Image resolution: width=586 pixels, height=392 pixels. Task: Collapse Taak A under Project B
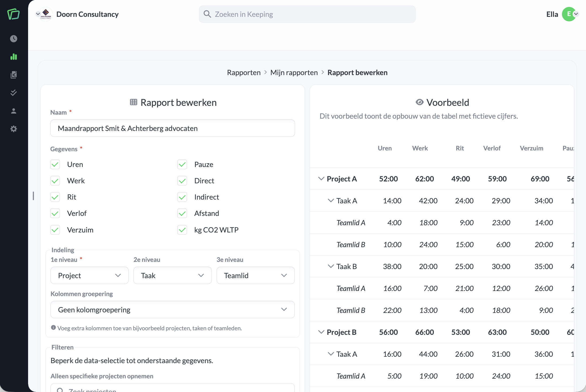click(331, 354)
